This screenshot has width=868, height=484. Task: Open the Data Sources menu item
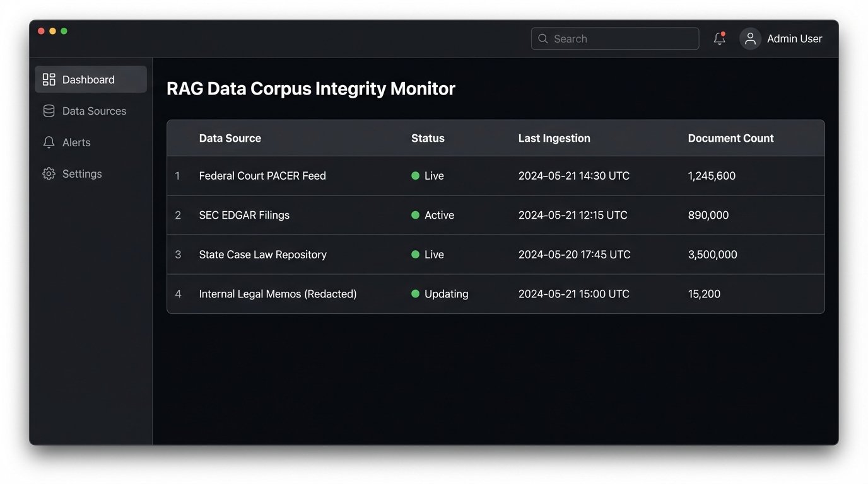[94, 111]
